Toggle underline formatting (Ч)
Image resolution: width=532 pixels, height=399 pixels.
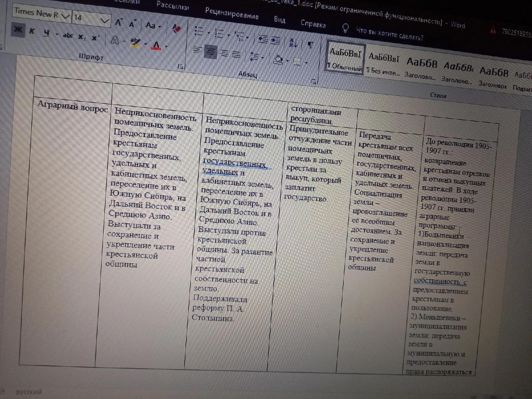[47, 33]
